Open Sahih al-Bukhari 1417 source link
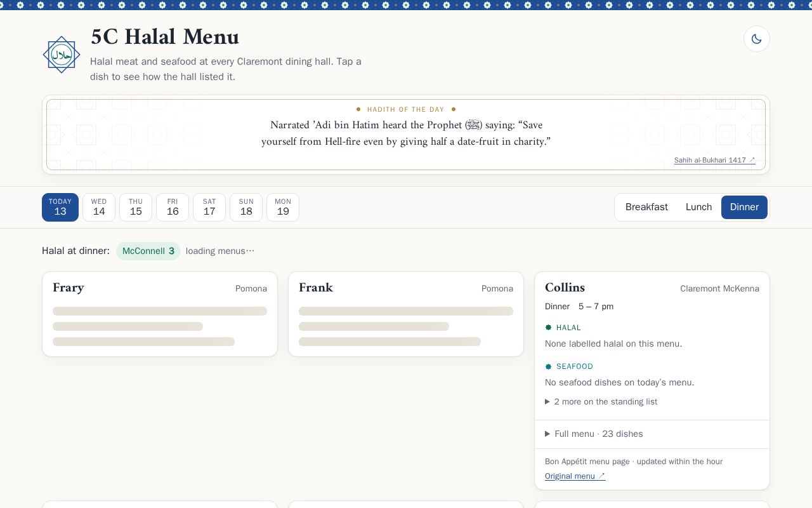 click(714, 160)
